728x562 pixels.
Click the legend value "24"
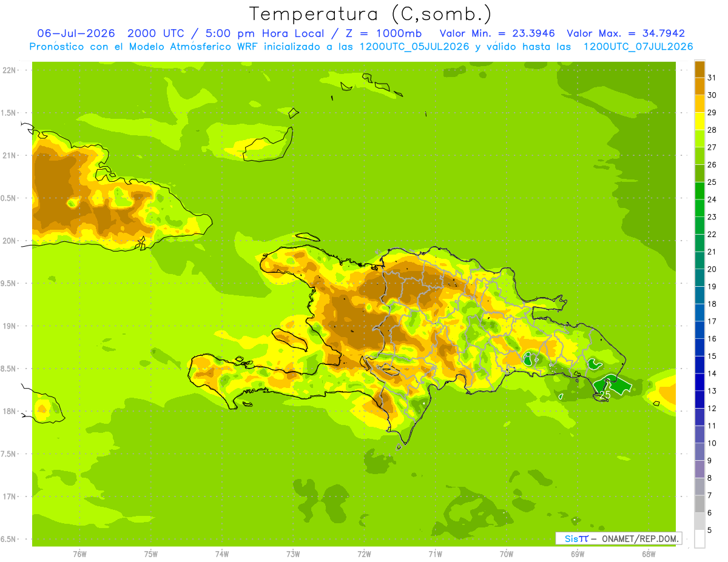[x=712, y=199]
